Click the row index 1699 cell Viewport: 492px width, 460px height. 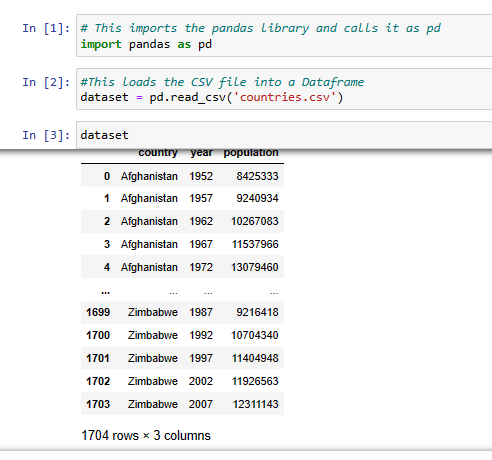(x=98, y=312)
